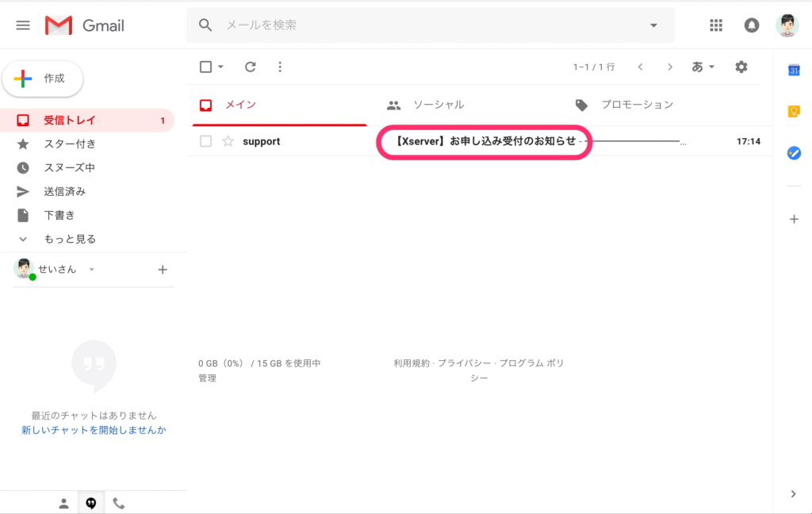812x514 pixels.
Task: Open the 新しいチャットを開始しませんか link
Action: [x=94, y=430]
